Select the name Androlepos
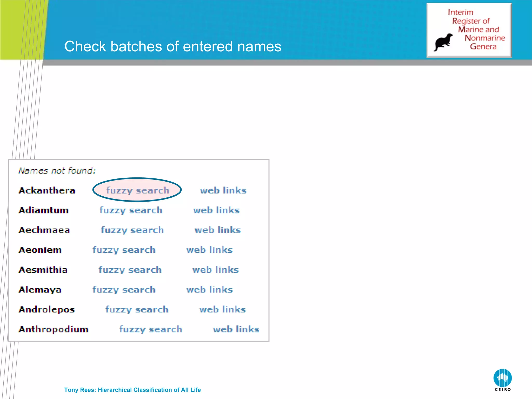Image resolution: width=532 pixels, height=399 pixels. (x=46, y=309)
